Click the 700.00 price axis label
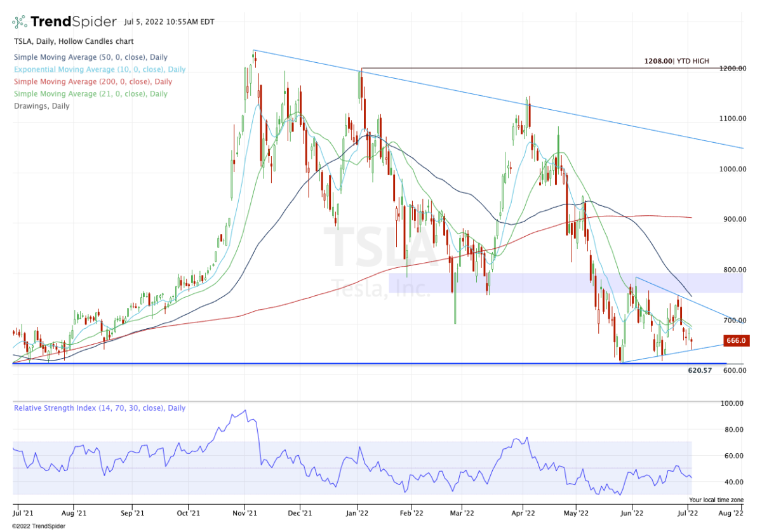 click(735, 320)
